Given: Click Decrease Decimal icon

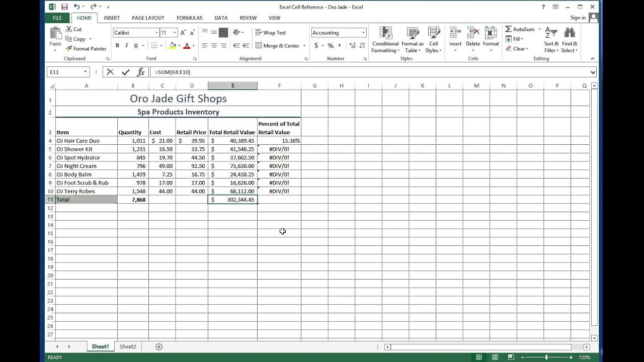Looking at the screenshot, I should click(362, 46).
